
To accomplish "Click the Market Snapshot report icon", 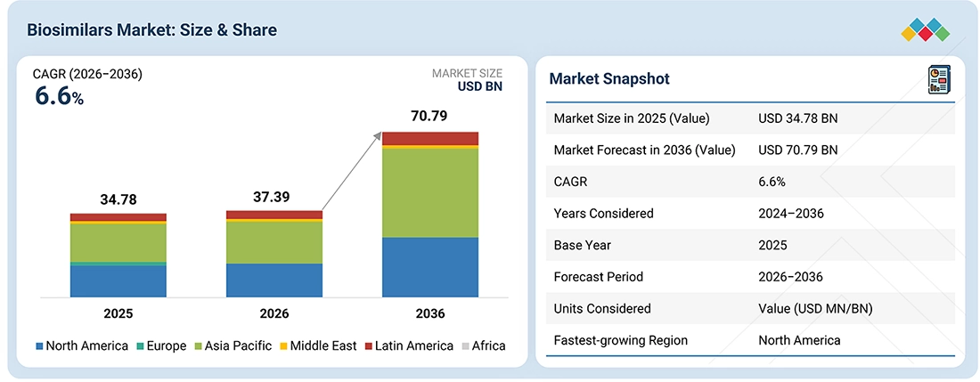I will tap(939, 80).
